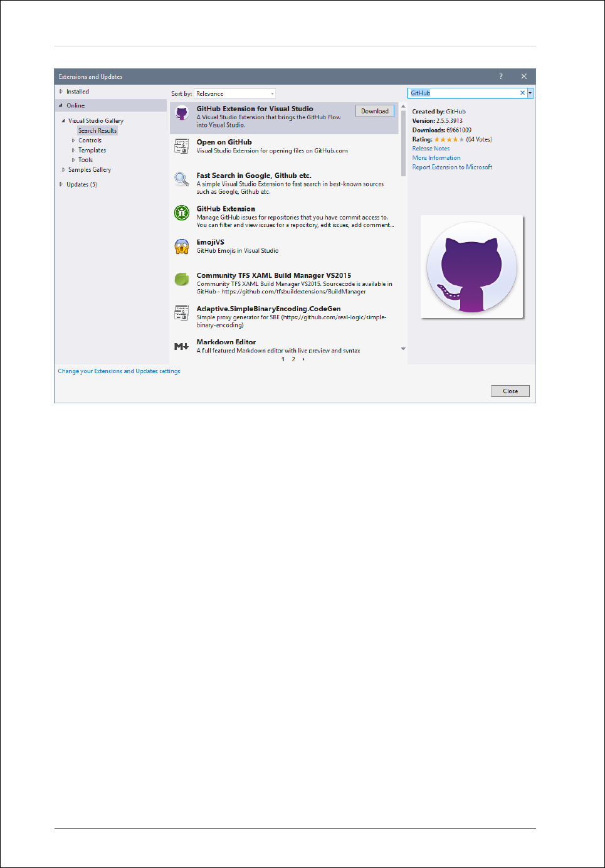
Task: Click the Markdown Editor M-arrow icon
Action: pos(182,346)
